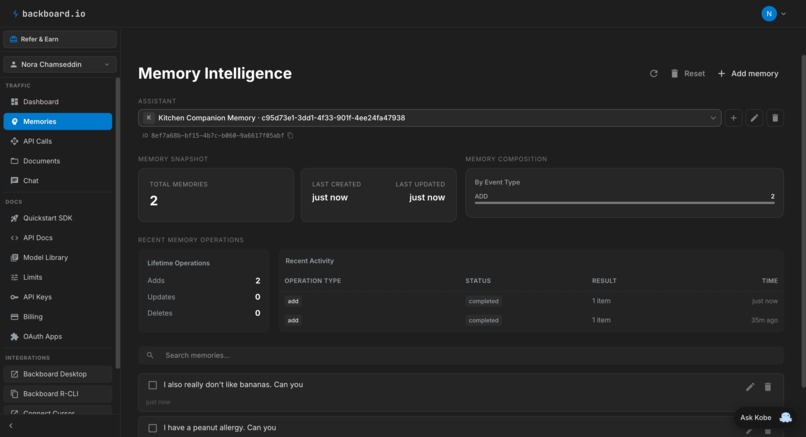Screen dimensions: 806x437
Task: Go to API Calls
Action: point(58,141)
